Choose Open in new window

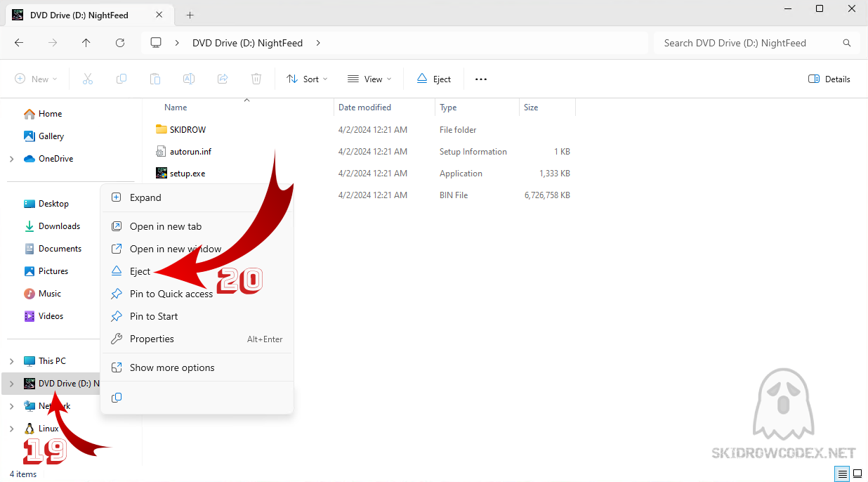click(x=197, y=249)
